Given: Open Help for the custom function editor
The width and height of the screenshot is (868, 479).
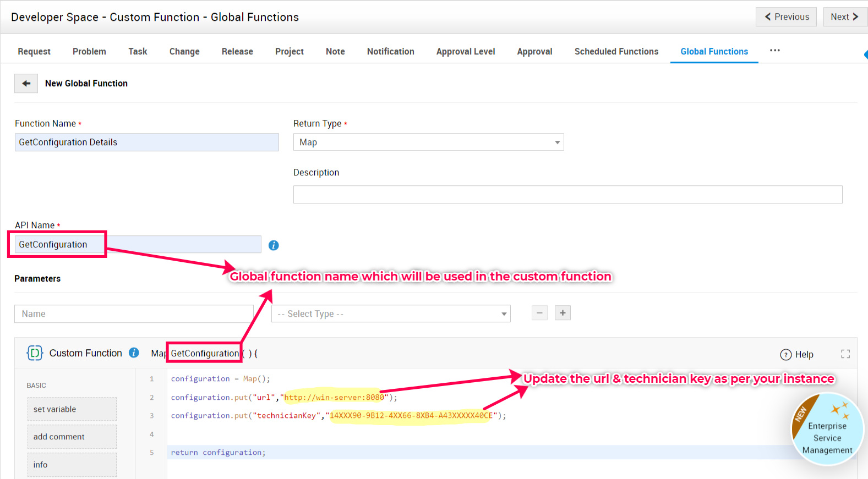Looking at the screenshot, I should tap(797, 355).
